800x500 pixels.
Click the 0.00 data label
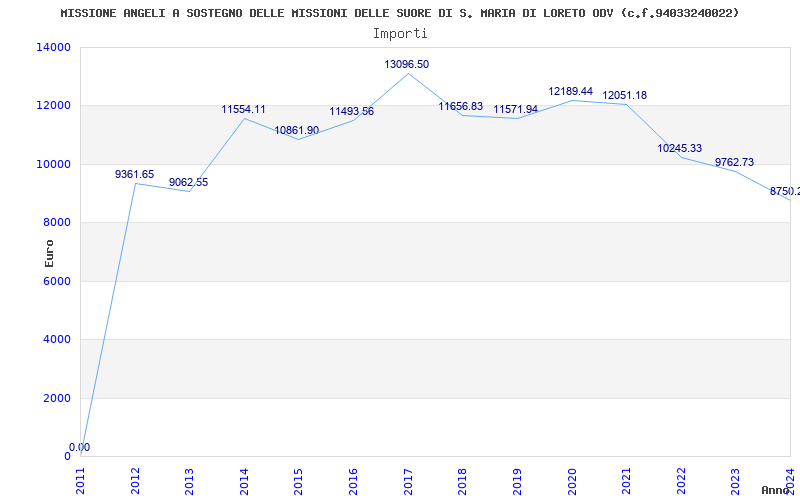(x=80, y=447)
